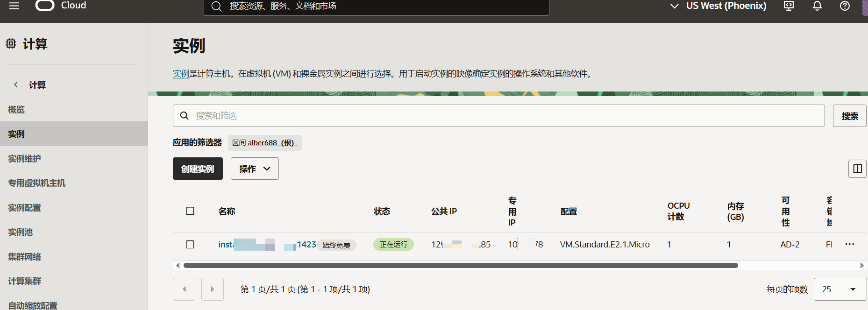
Task: Open the column layout settings icon
Action: pyautogui.click(x=857, y=169)
